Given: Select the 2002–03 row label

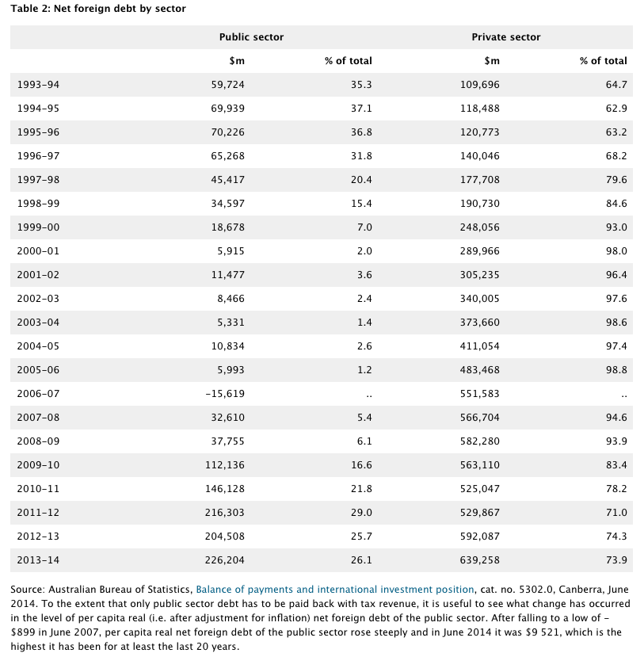Looking at the screenshot, I should click(38, 299).
